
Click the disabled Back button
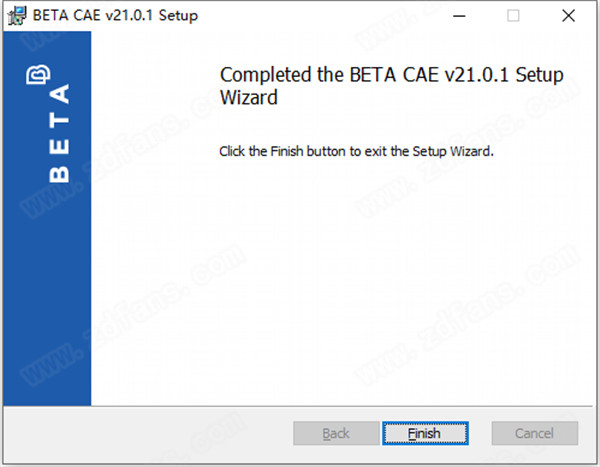click(336, 433)
